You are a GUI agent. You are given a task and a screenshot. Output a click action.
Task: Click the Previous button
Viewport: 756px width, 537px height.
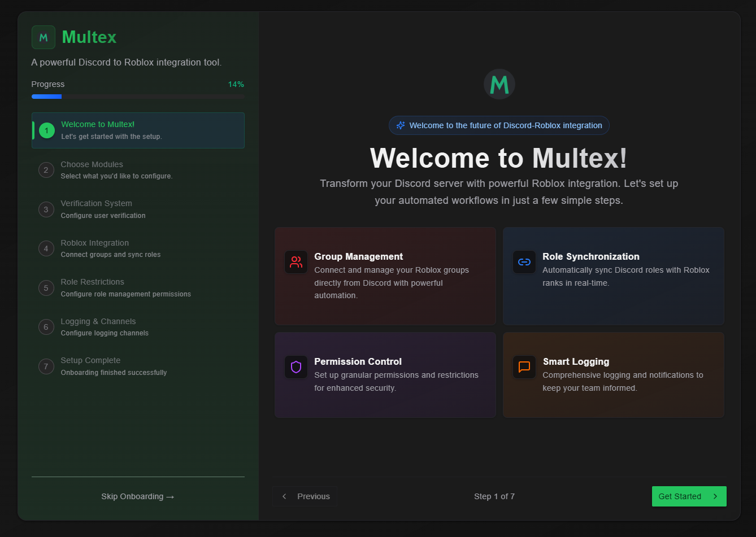(305, 496)
